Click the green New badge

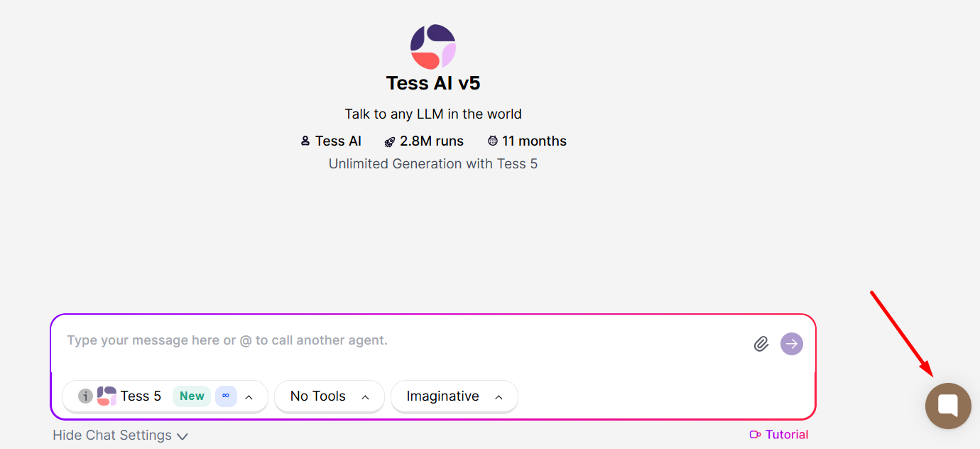click(x=192, y=396)
